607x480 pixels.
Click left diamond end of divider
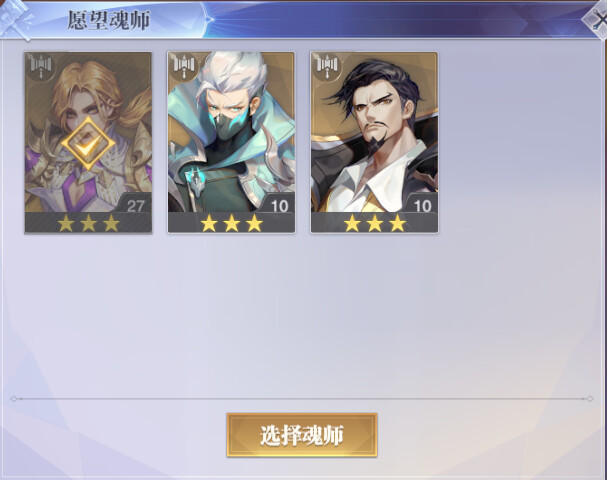(14, 398)
